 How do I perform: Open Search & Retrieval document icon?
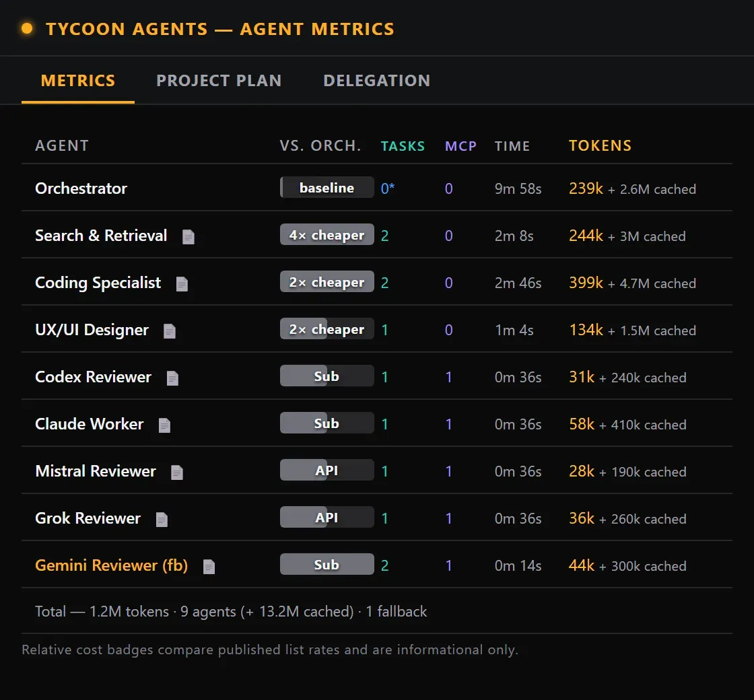(188, 236)
